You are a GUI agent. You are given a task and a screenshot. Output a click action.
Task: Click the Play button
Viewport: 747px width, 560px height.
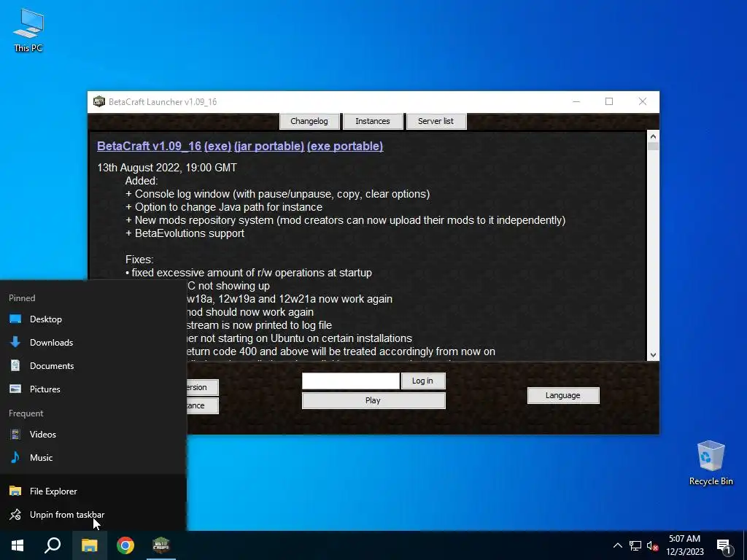[373, 400]
